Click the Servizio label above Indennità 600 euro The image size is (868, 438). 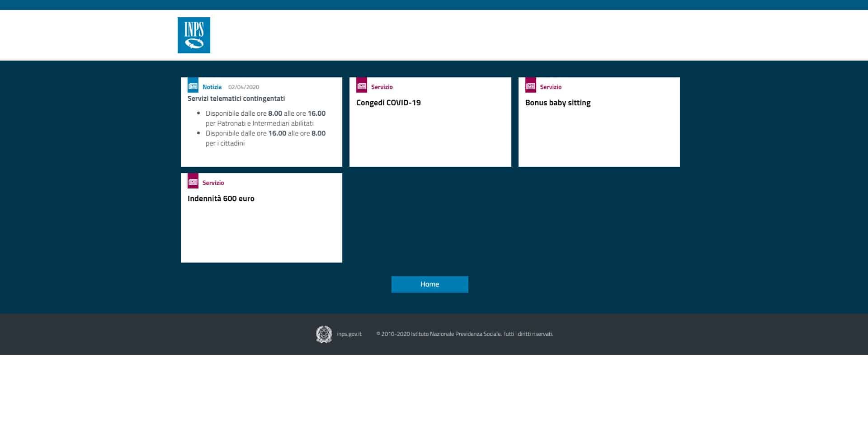213,183
